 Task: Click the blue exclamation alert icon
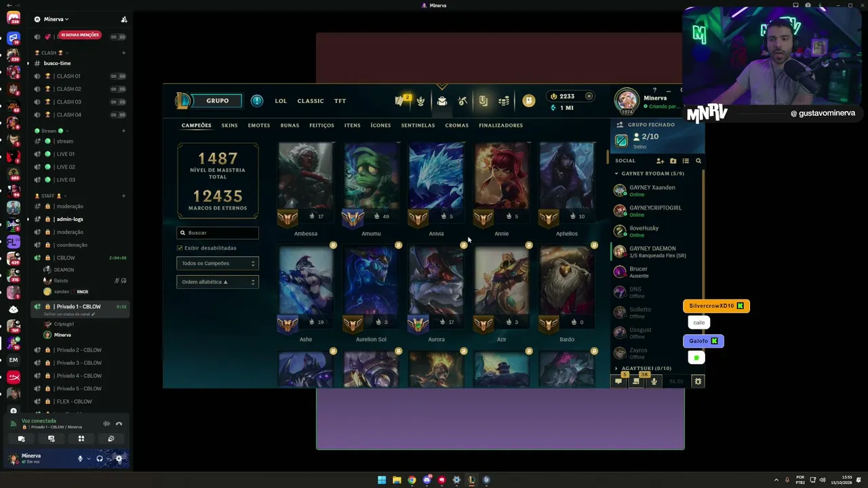257,101
